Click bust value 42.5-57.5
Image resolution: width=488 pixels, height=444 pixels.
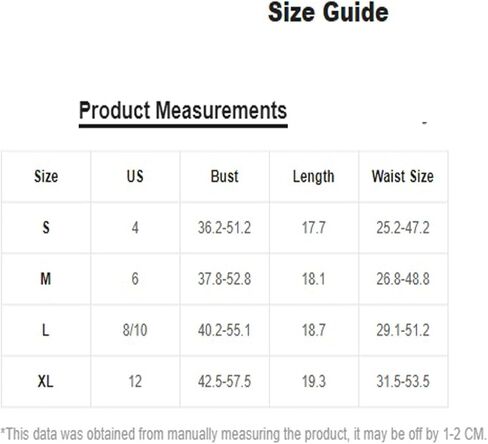(x=224, y=382)
